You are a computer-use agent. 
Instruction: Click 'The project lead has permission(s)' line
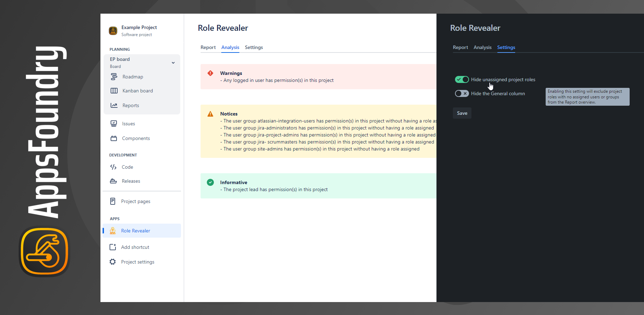(x=274, y=189)
